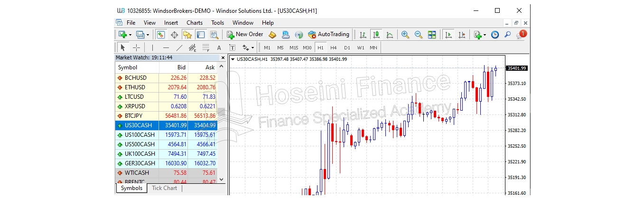
Task: Close the Market Watch panel
Action: pyautogui.click(x=223, y=57)
